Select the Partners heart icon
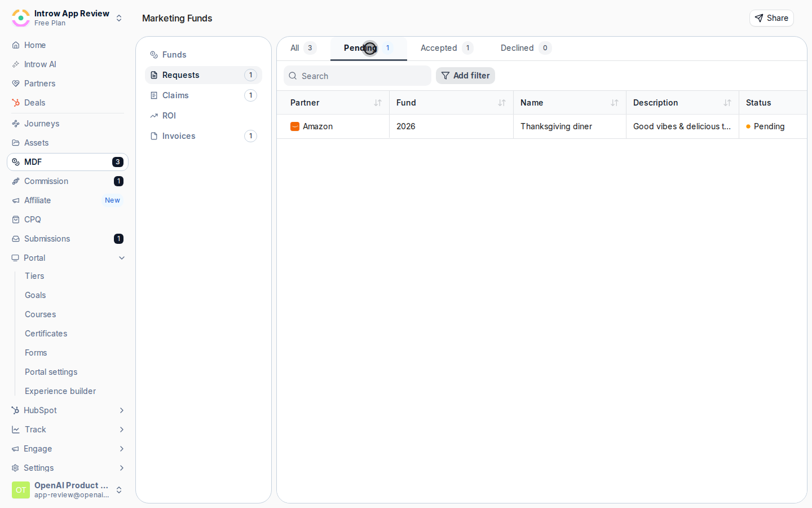The image size is (812, 508). (x=16, y=84)
